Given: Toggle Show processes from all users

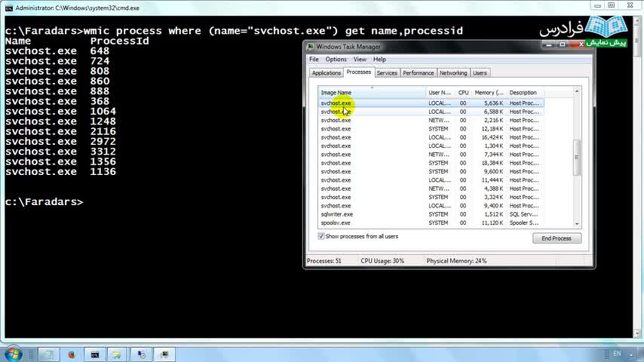Looking at the screenshot, I should [x=320, y=236].
